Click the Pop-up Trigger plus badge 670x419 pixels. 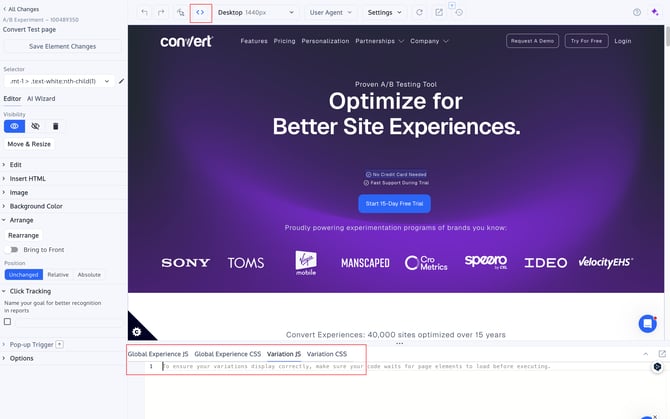(x=59, y=344)
